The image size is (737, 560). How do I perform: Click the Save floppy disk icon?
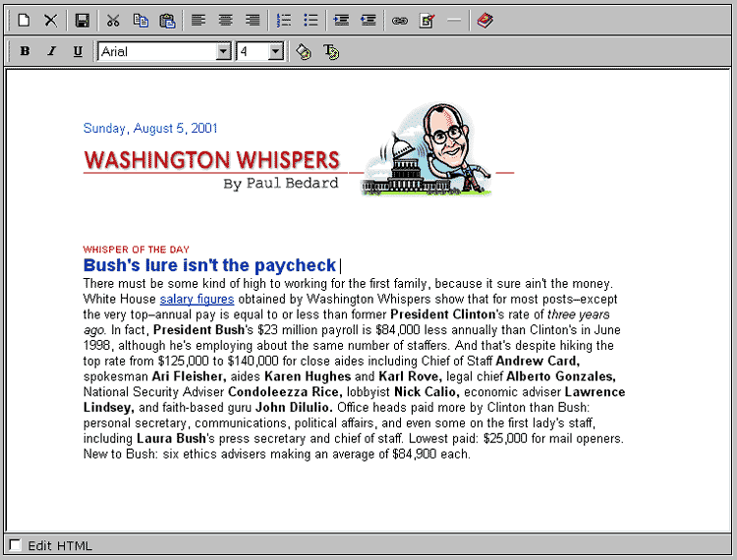[83, 20]
